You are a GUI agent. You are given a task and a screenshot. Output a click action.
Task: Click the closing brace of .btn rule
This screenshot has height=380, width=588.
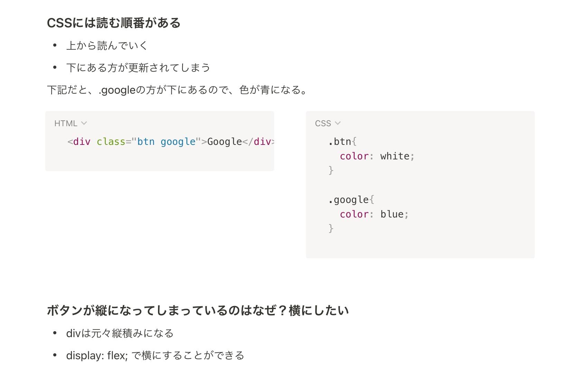(331, 170)
